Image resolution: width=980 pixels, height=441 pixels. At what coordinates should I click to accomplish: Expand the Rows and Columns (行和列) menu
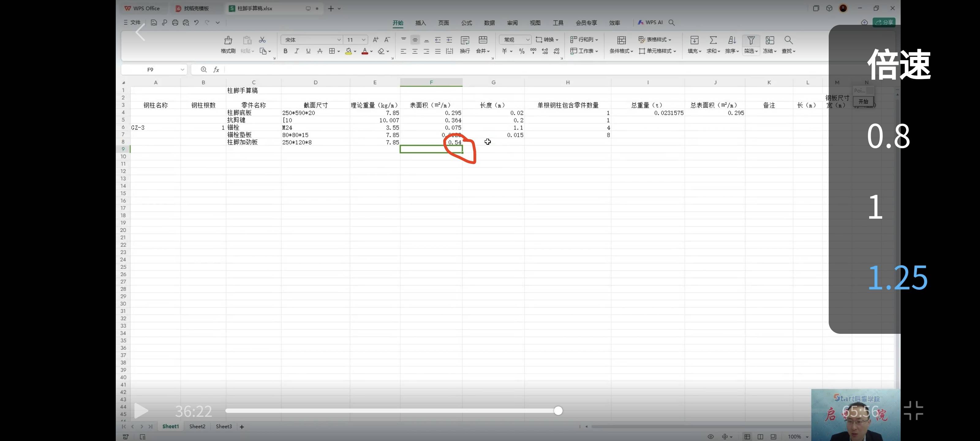tap(584, 40)
